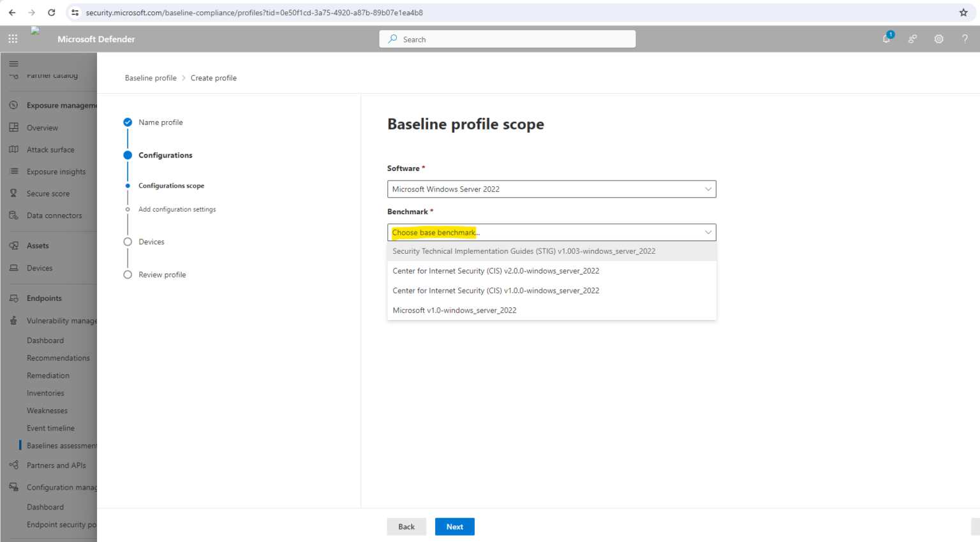This screenshot has width=980, height=542.
Task: Open Data connectors from the sidebar icon
Action: click(x=13, y=215)
